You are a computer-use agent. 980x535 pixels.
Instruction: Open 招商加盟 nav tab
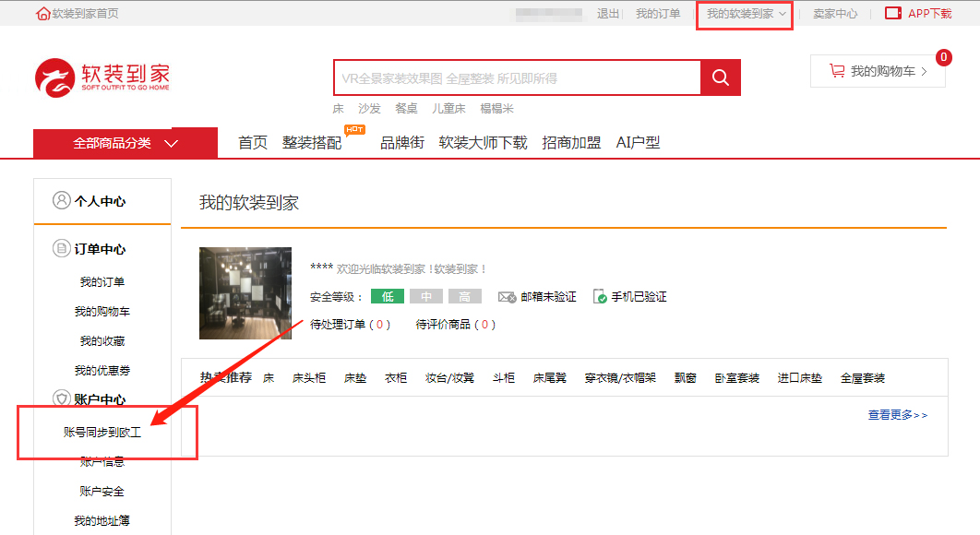click(571, 142)
